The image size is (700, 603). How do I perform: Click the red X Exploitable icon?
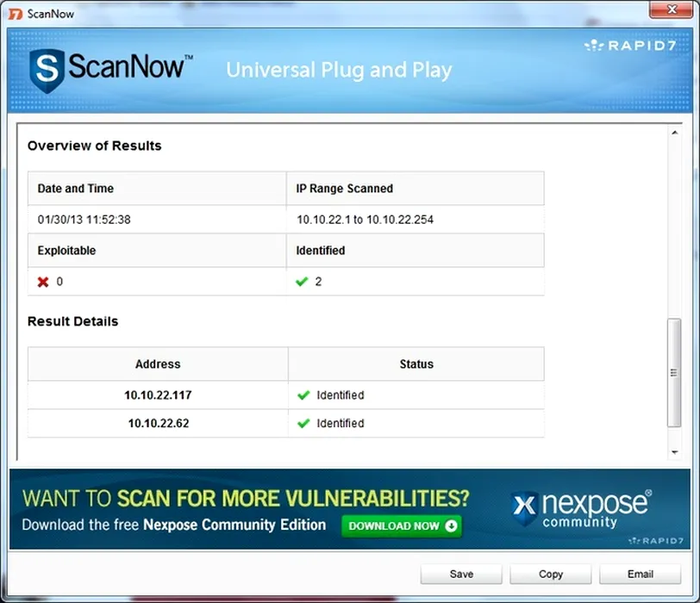[x=43, y=282]
